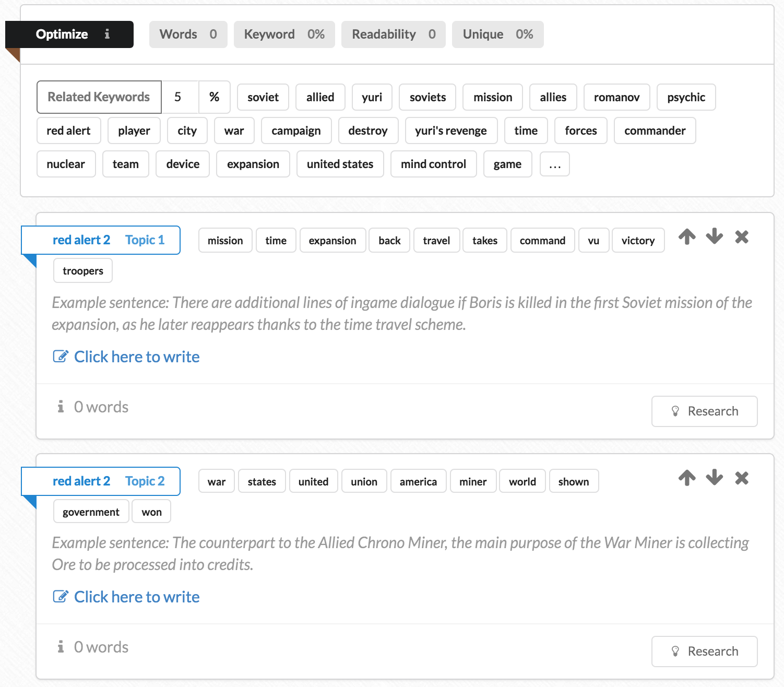Image resolution: width=784 pixels, height=687 pixels.
Task: Select the 'destroy' related keyword
Action: [x=368, y=131]
